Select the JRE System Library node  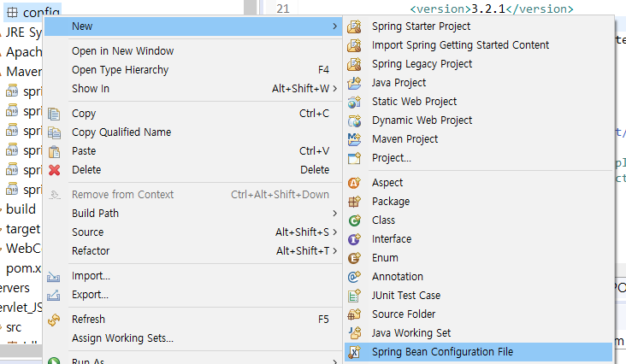click(x=24, y=32)
